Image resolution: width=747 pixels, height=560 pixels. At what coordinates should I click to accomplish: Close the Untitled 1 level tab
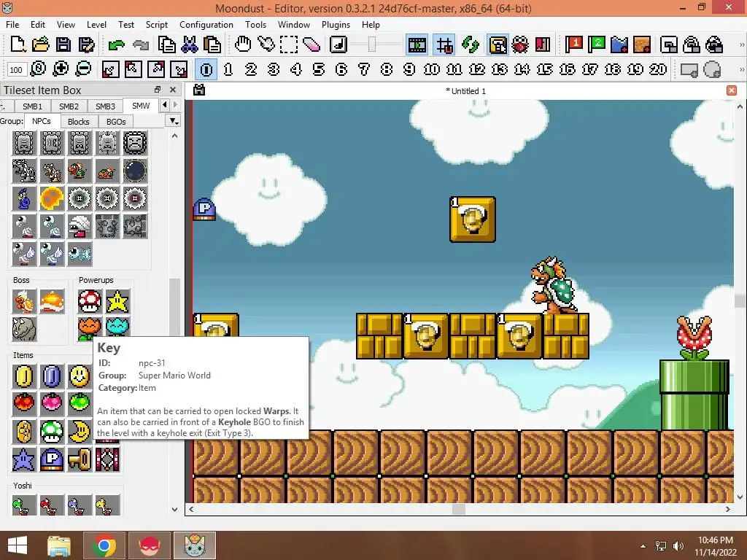pyautogui.click(x=732, y=90)
